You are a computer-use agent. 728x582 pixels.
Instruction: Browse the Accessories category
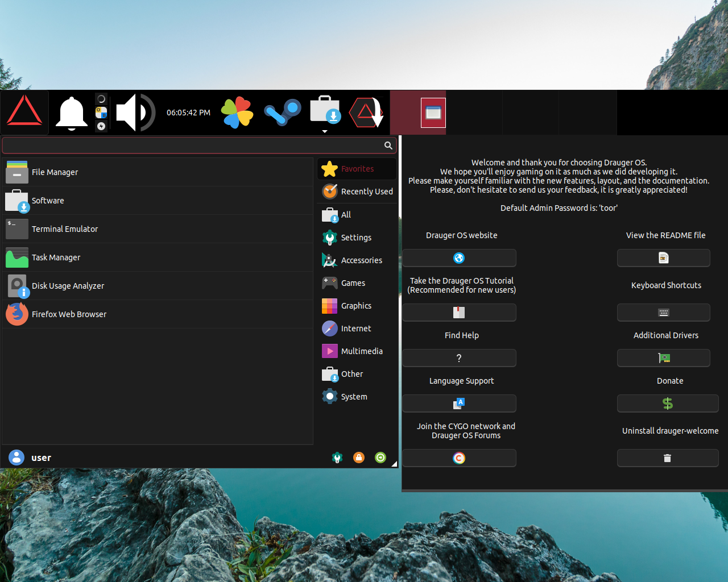357,260
